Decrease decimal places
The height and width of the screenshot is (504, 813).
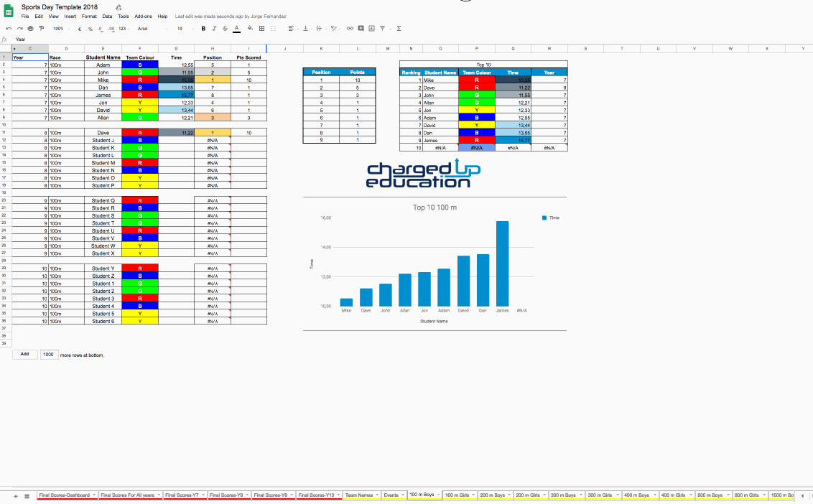pos(100,29)
